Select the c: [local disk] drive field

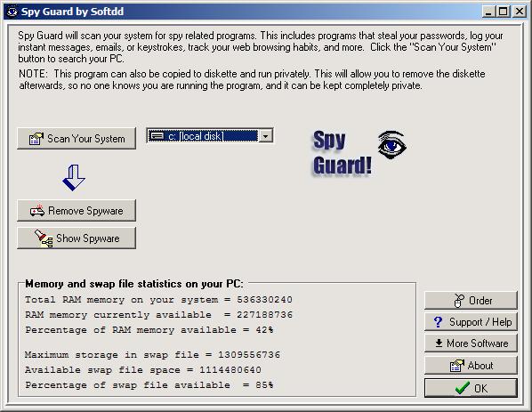(x=210, y=136)
